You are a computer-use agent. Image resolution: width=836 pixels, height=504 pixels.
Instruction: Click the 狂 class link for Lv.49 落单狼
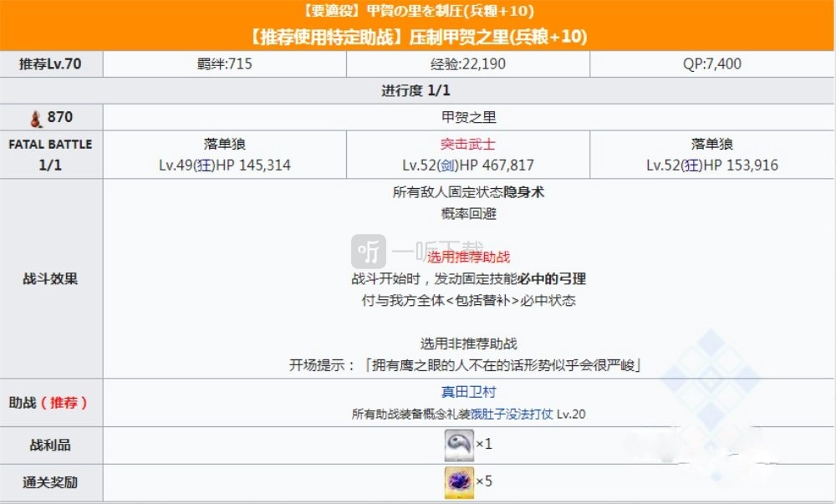pyautogui.click(x=203, y=165)
